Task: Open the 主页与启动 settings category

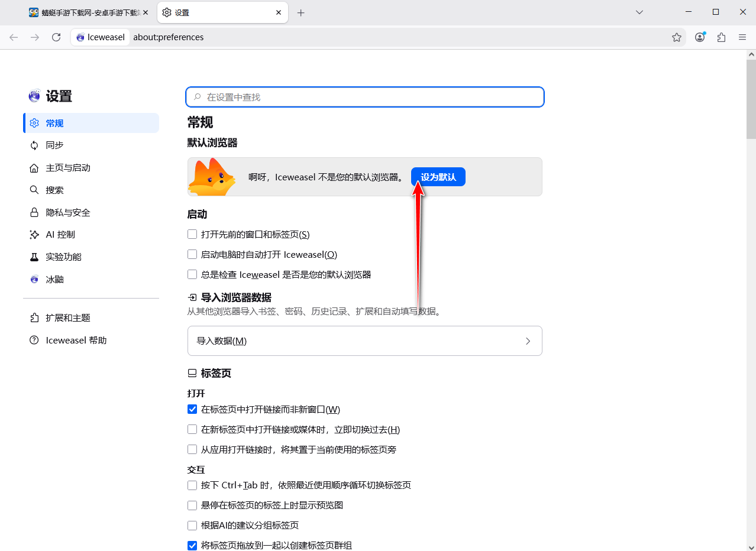Action: (91, 167)
